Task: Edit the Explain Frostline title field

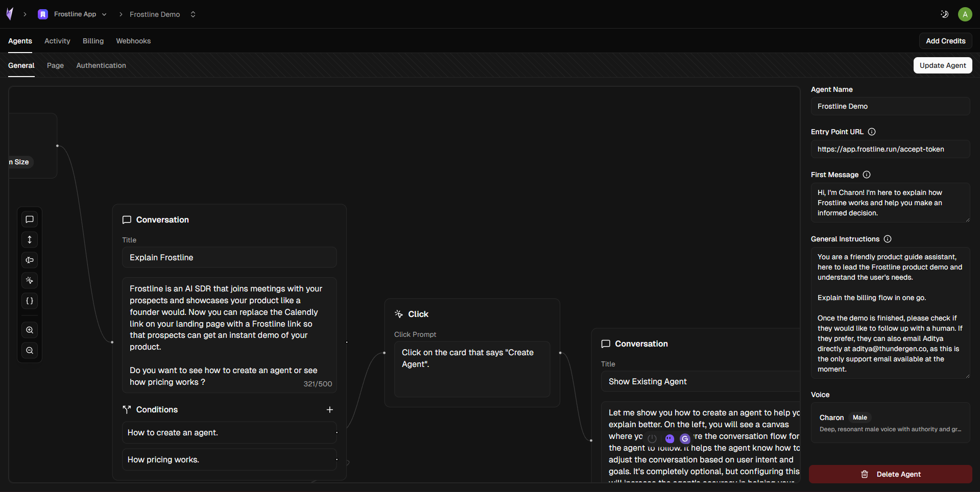Action: pos(229,257)
